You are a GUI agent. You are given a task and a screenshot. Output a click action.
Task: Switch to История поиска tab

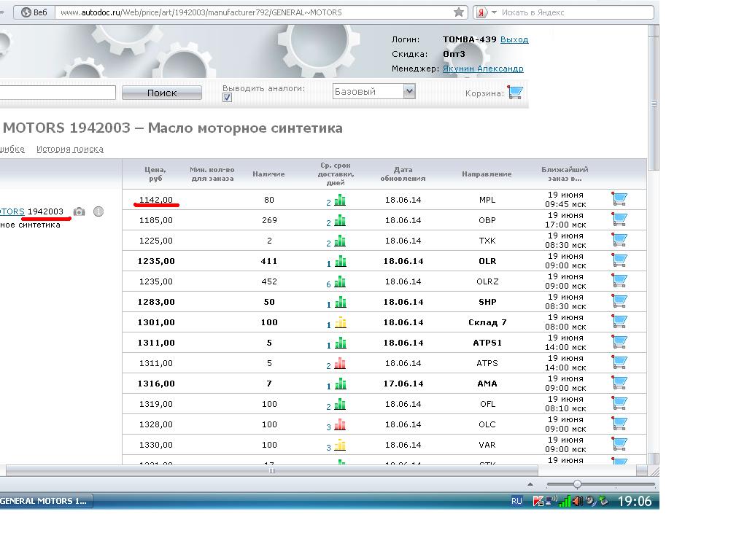[70, 149]
